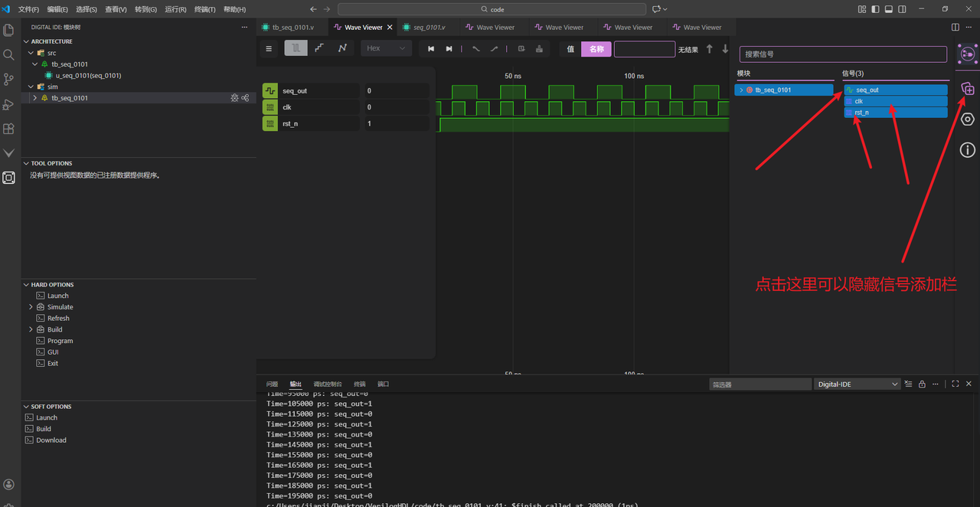Click Download under SOFT OPTIONS

51,440
